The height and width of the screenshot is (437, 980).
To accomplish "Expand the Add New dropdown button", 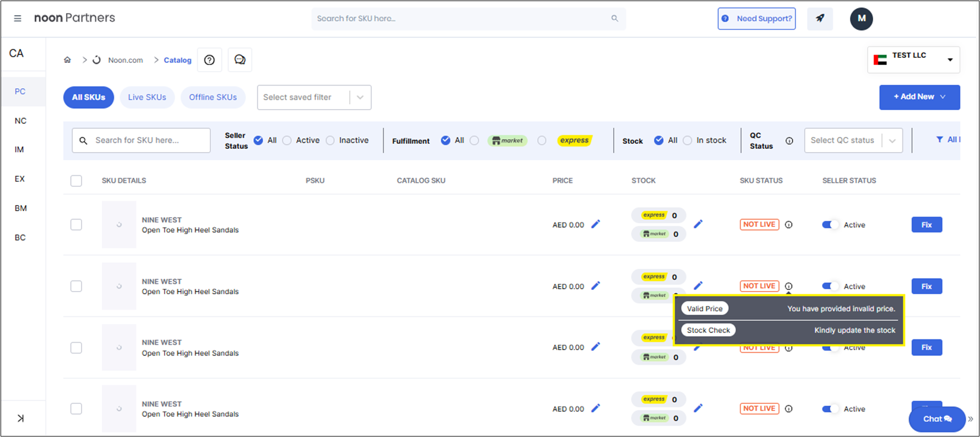I will (919, 97).
